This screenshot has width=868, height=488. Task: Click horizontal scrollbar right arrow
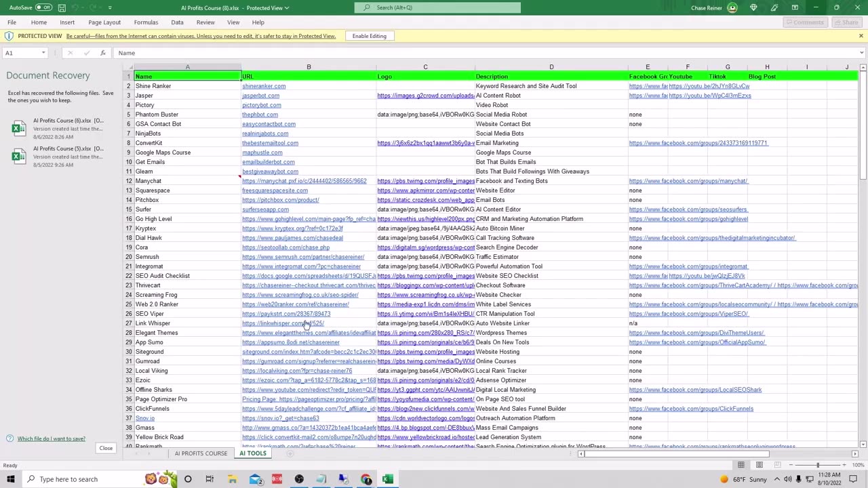click(x=854, y=453)
